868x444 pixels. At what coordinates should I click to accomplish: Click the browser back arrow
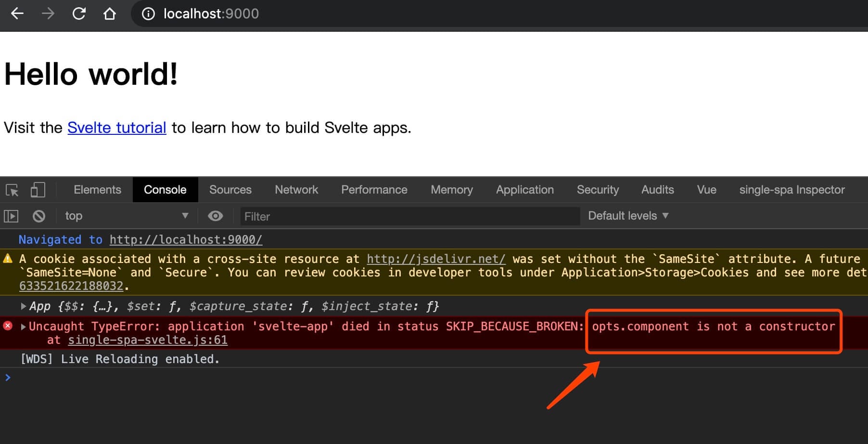17,13
